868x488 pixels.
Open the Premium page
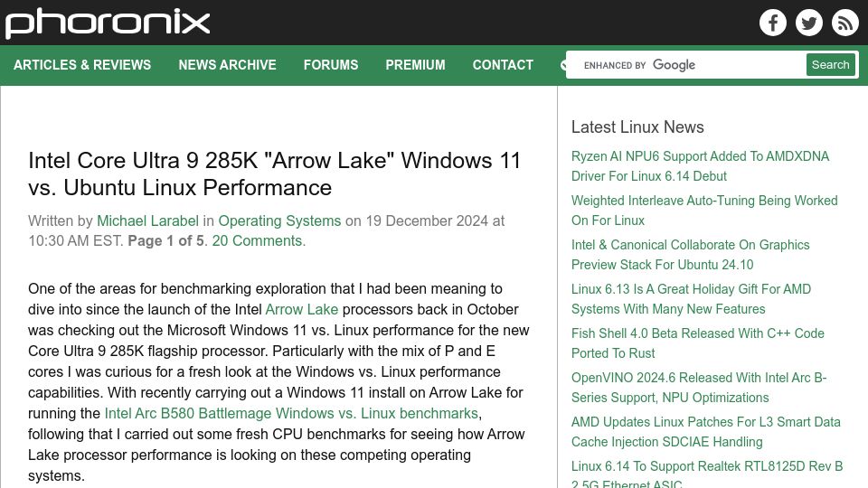(x=415, y=65)
